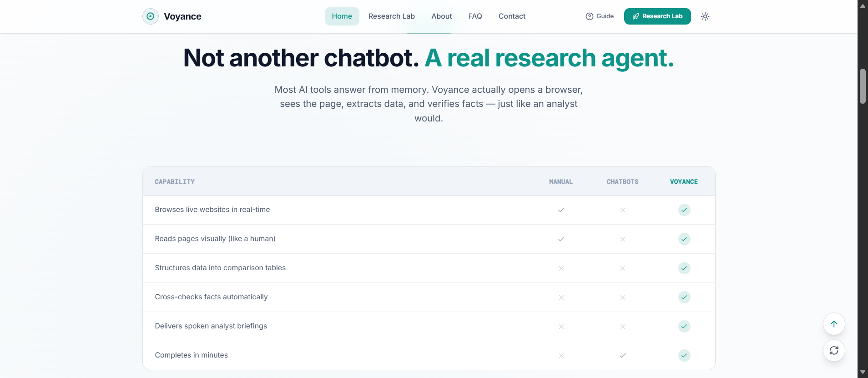Click Voyance checkmark for Completes in minutes

point(684,355)
